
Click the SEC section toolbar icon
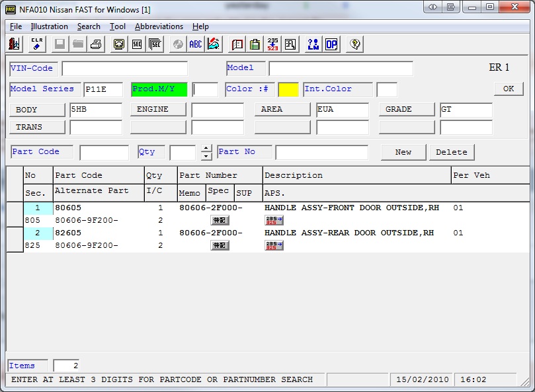click(x=137, y=44)
